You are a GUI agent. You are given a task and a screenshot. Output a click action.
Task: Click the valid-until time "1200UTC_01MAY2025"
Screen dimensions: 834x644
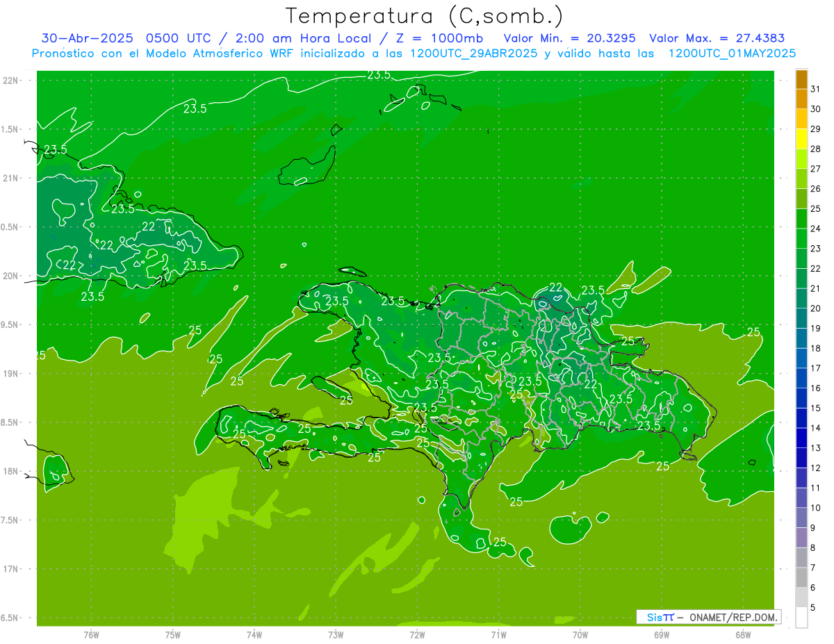coord(732,53)
